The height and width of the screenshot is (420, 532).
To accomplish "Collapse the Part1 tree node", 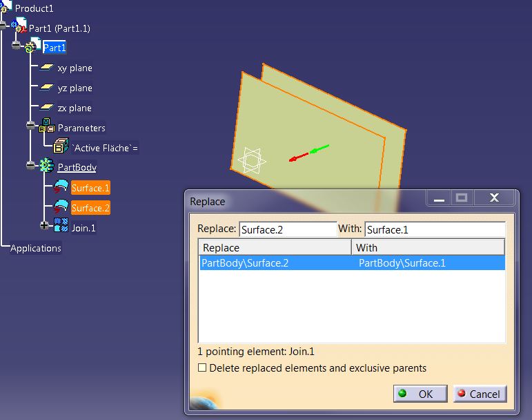I will click(16, 45).
